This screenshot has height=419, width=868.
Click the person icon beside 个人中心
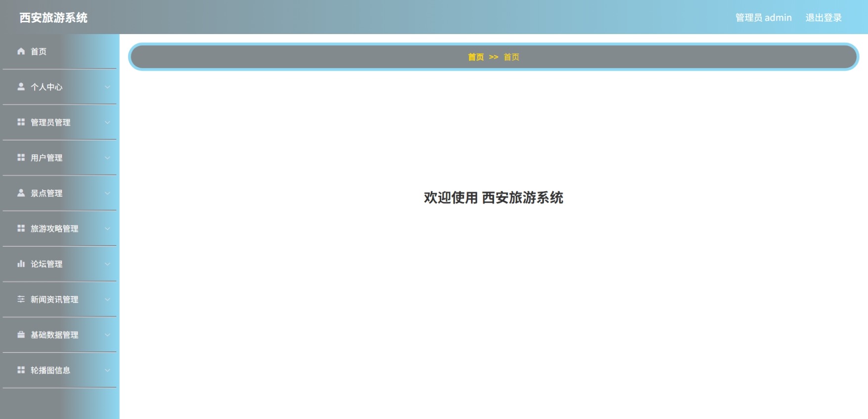click(x=21, y=86)
